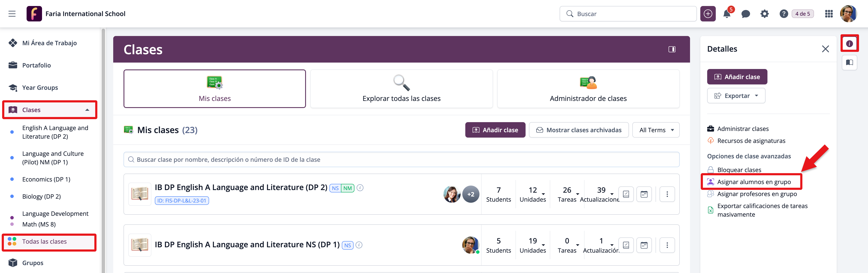Open the messages chat icon
This screenshot has width=868, height=273.
point(745,14)
